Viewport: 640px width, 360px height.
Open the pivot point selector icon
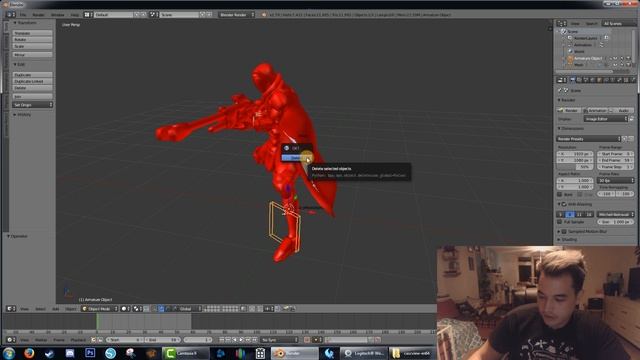pyautogui.click(x=137, y=309)
